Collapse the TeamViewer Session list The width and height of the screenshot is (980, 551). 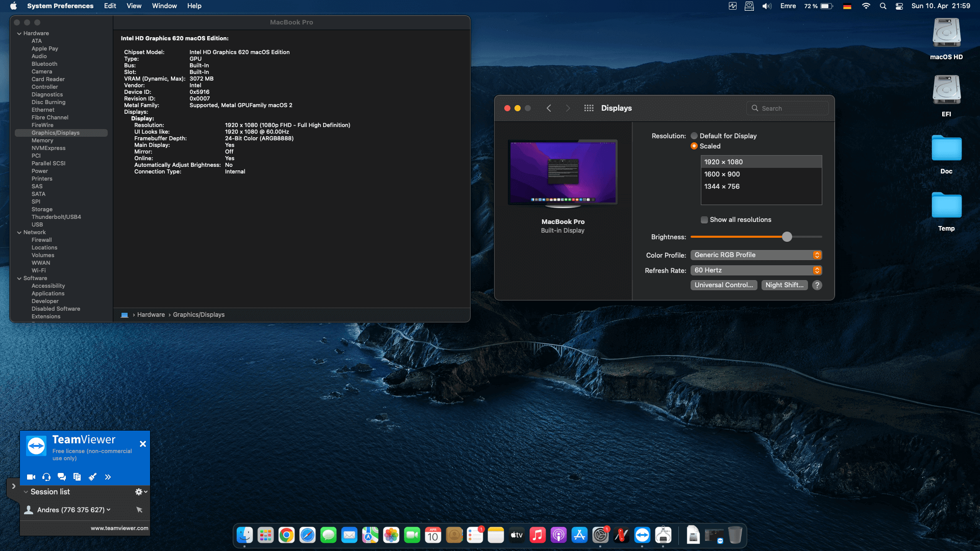coord(26,492)
